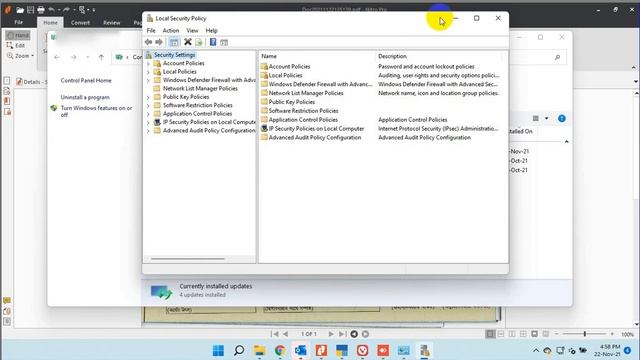The width and height of the screenshot is (640, 360).
Task: Open Google Chrome from the taskbar
Action: pyautogui.click(x=280, y=350)
